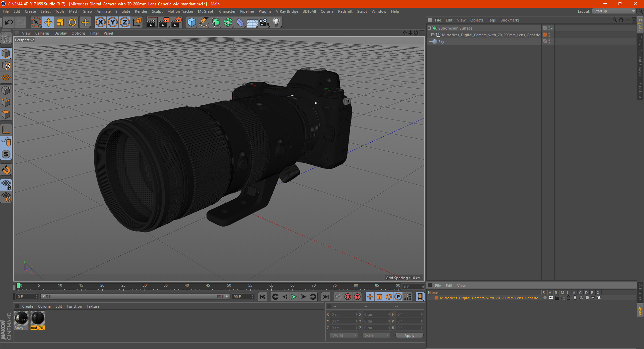Open the Layers side tab
This screenshot has width=644, height=349.
tap(640, 310)
